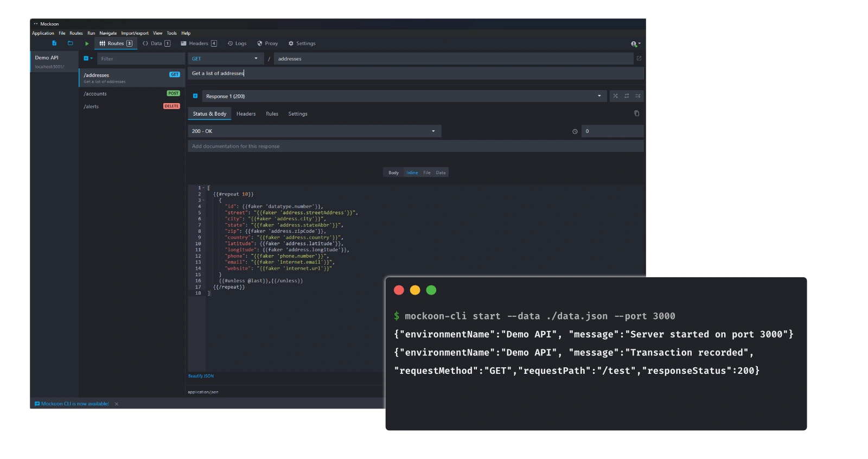Choose Data body type
The height and width of the screenshot is (459, 868).
click(441, 173)
